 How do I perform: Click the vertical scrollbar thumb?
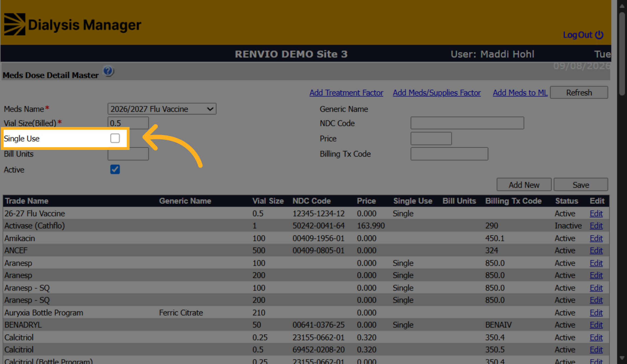click(x=622, y=54)
